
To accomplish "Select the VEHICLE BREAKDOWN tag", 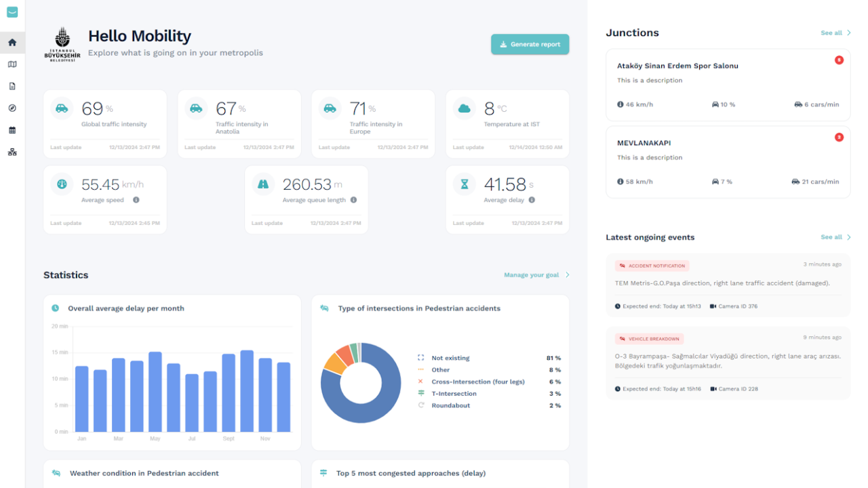I will pos(650,338).
